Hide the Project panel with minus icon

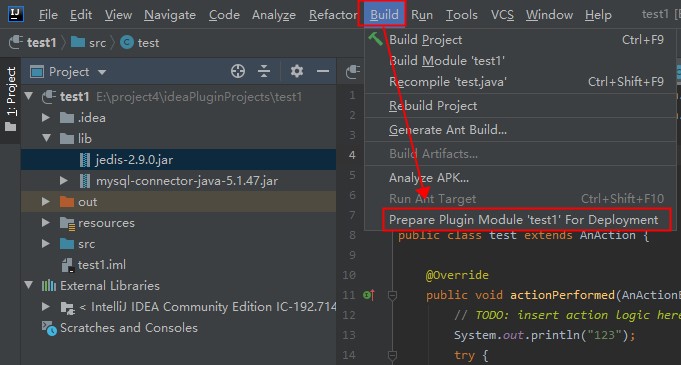pos(323,71)
